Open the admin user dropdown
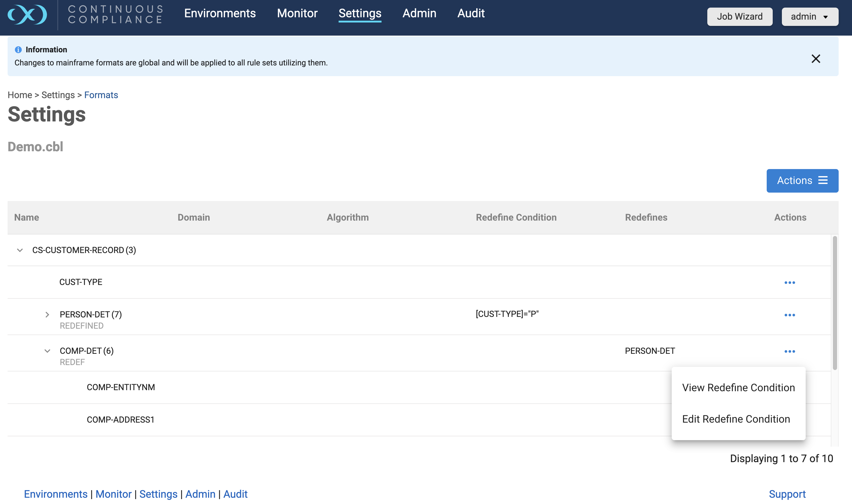852x504 pixels. (810, 17)
